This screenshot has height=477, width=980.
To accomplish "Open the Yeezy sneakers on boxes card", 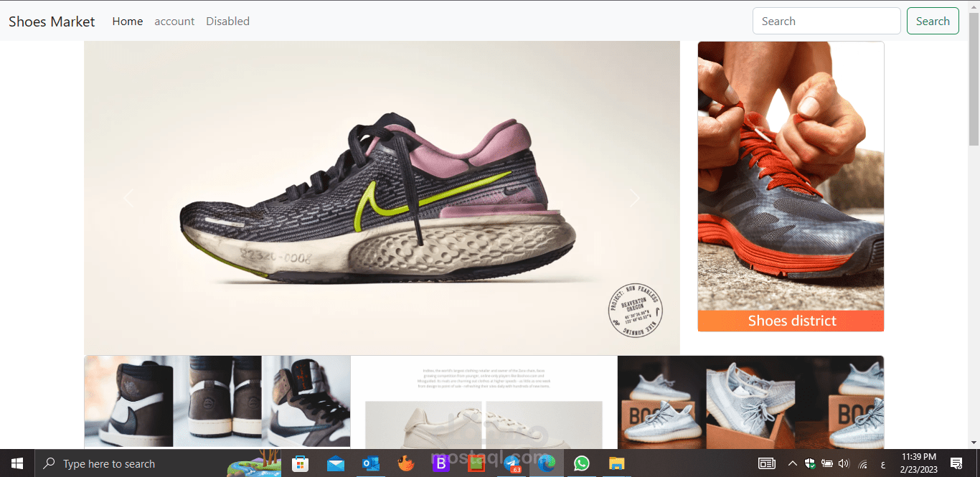I will pos(750,402).
